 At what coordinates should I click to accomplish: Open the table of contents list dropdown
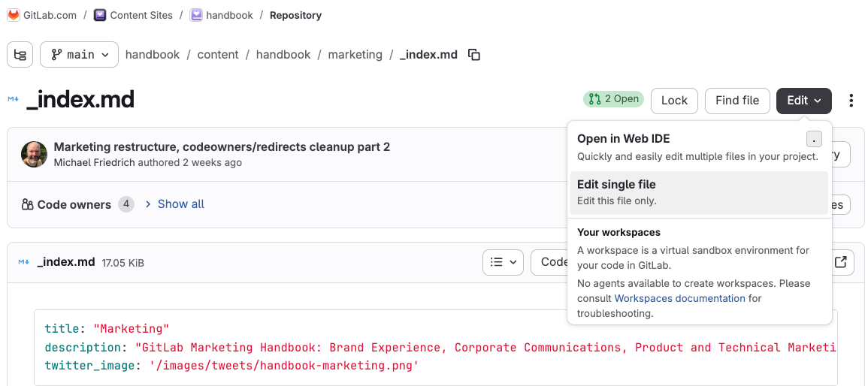tap(504, 262)
